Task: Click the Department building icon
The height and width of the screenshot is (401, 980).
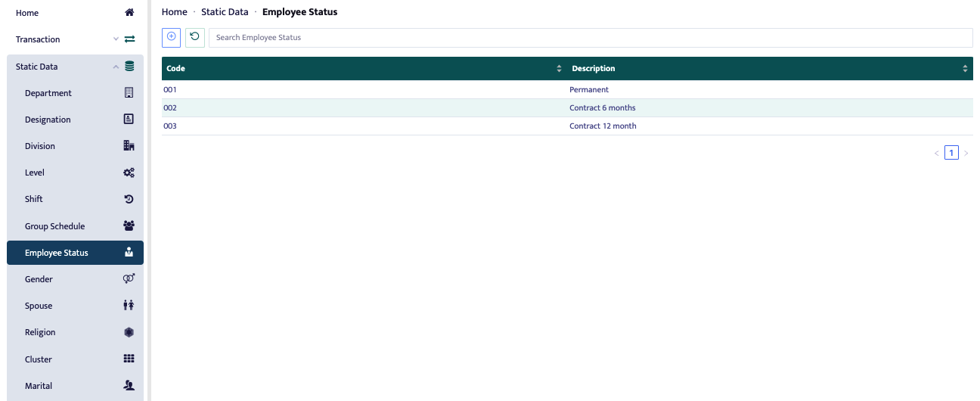Action: point(129,93)
